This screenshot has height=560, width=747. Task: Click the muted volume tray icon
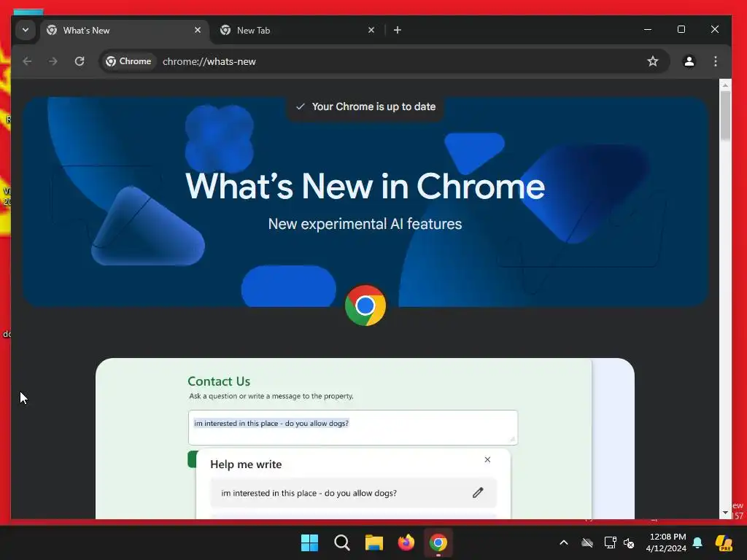629,542
